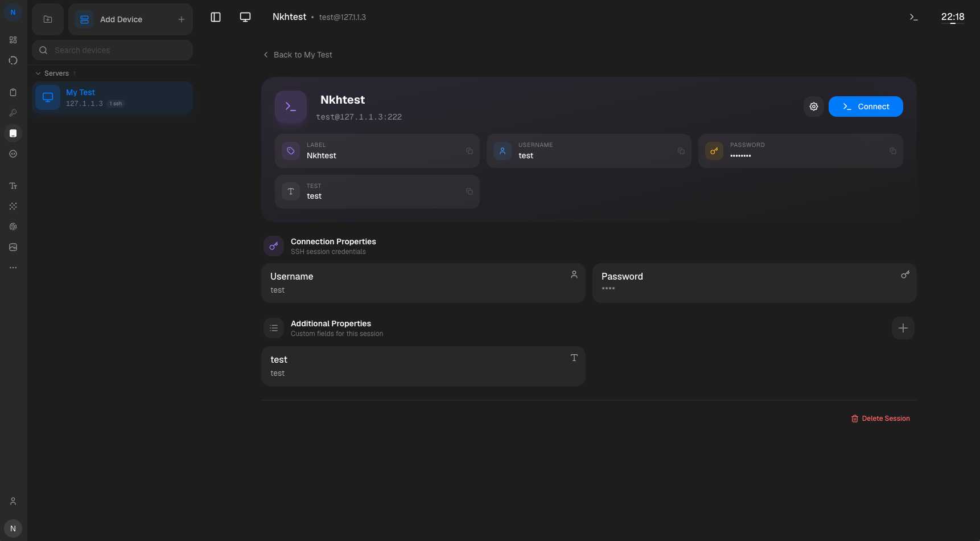Click the monitor icon in top bar
Image resolution: width=980 pixels, height=541 pixels.
[245, 17]
